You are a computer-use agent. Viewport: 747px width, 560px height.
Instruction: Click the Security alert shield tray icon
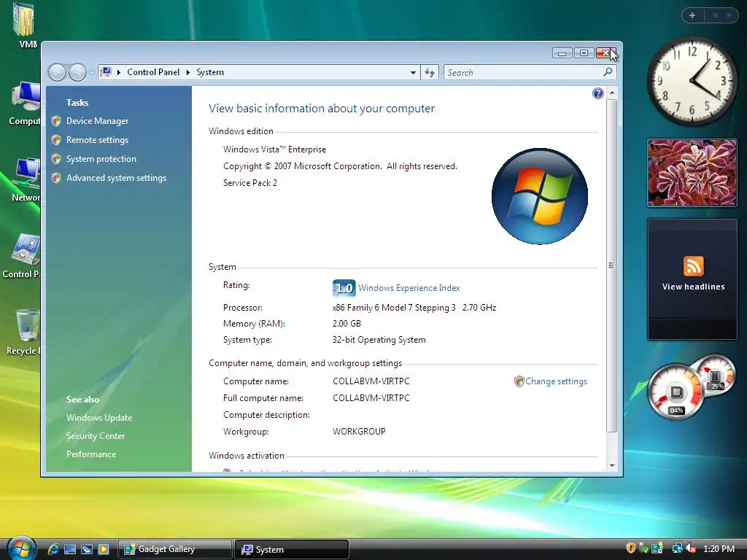pos(631,548)
